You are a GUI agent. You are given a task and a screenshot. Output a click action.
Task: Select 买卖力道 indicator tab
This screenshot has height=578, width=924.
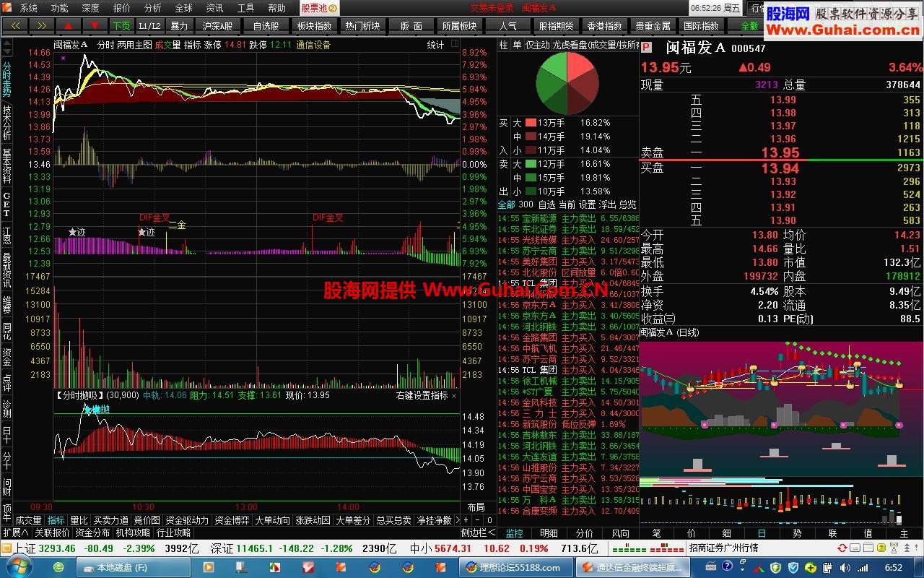click(110, 520)
